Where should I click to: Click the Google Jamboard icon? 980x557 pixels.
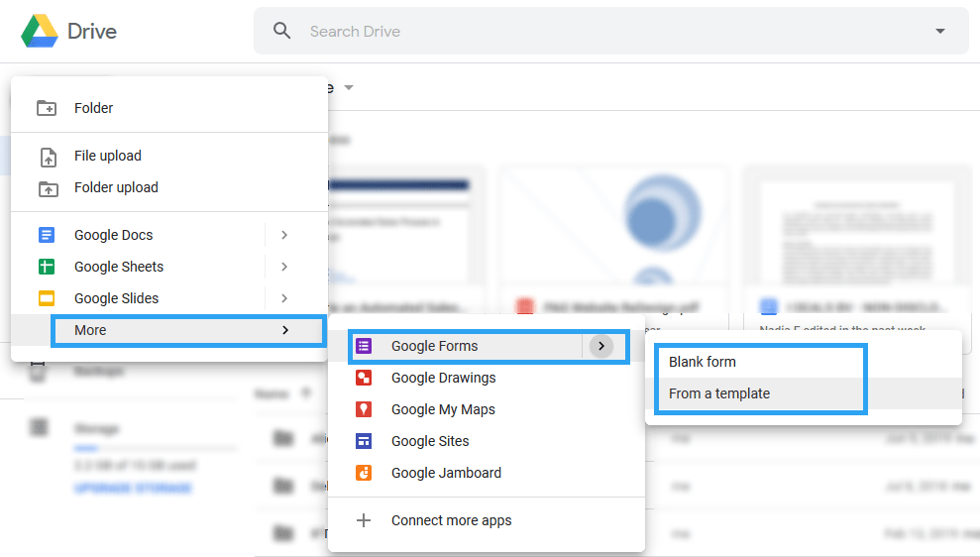tap(364, 473)
